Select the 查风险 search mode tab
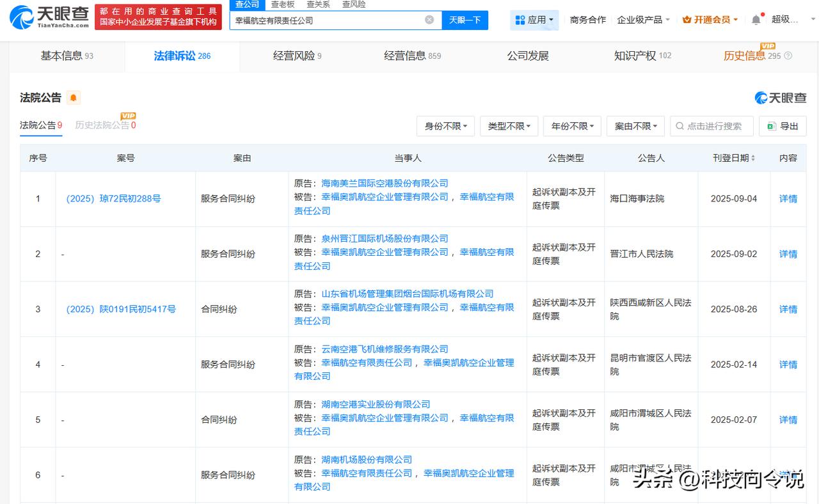 [x=354, y=4]
